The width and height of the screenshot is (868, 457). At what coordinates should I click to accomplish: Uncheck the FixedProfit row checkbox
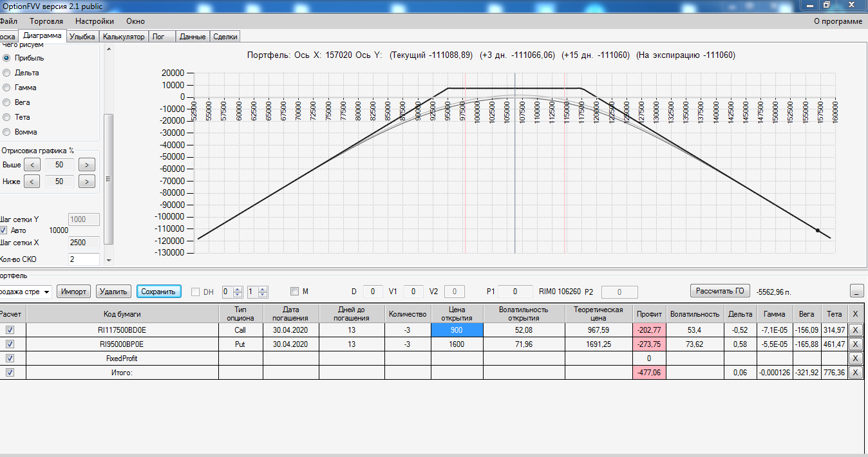tap(10, 358)
